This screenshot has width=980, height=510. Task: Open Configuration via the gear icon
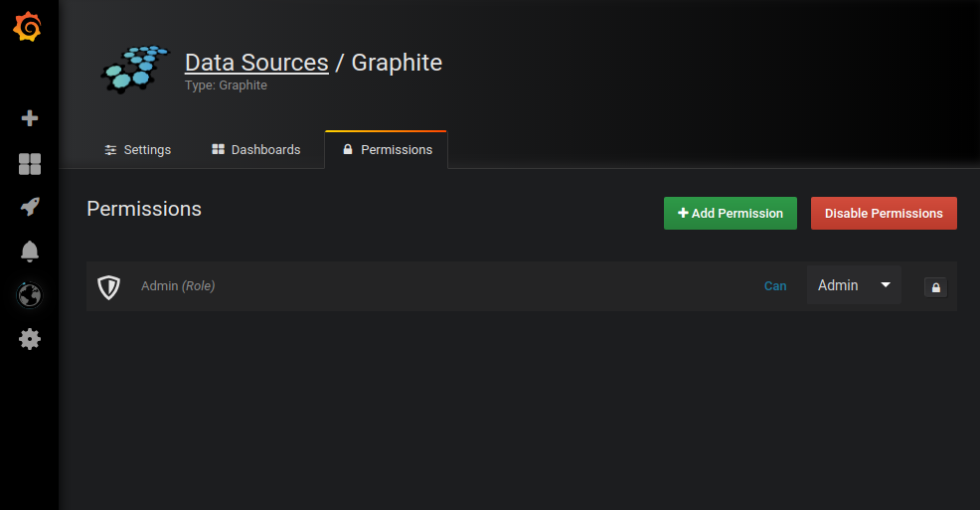tap(30, 339)
